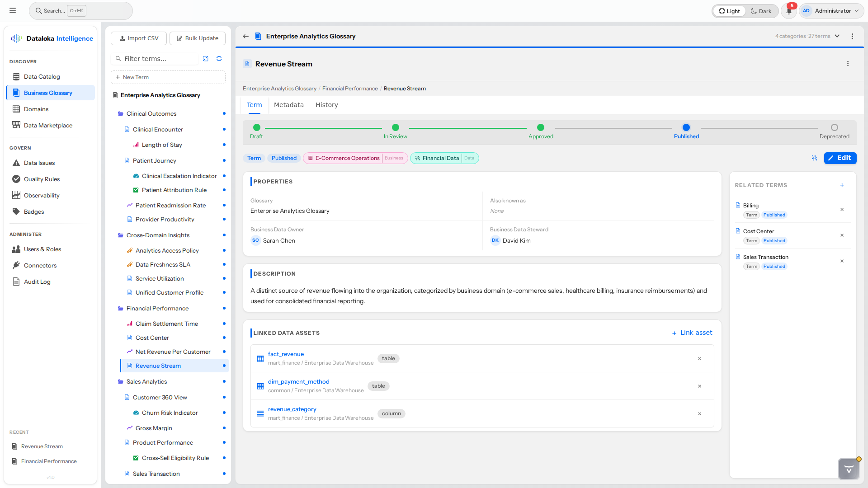Click the Import CSV button

pyautogui.click(x=138, y=38)
